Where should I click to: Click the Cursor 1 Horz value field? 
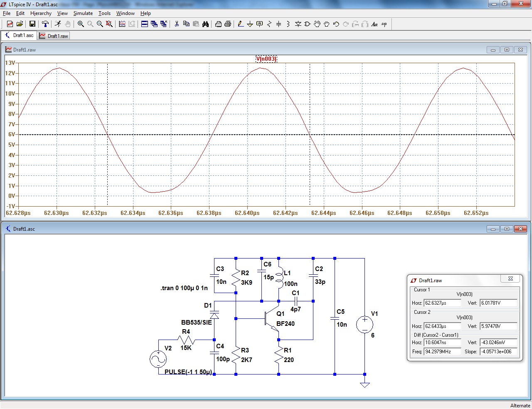(442, 303)
